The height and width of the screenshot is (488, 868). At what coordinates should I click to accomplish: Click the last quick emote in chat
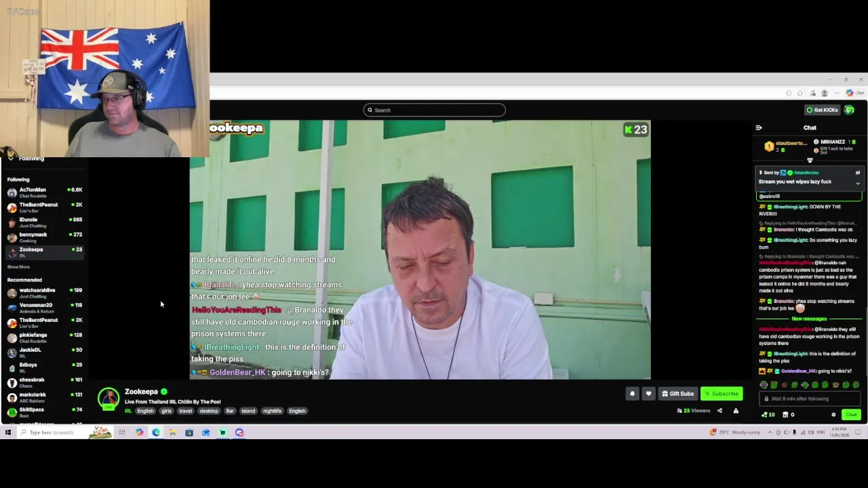tap(856, 385)
